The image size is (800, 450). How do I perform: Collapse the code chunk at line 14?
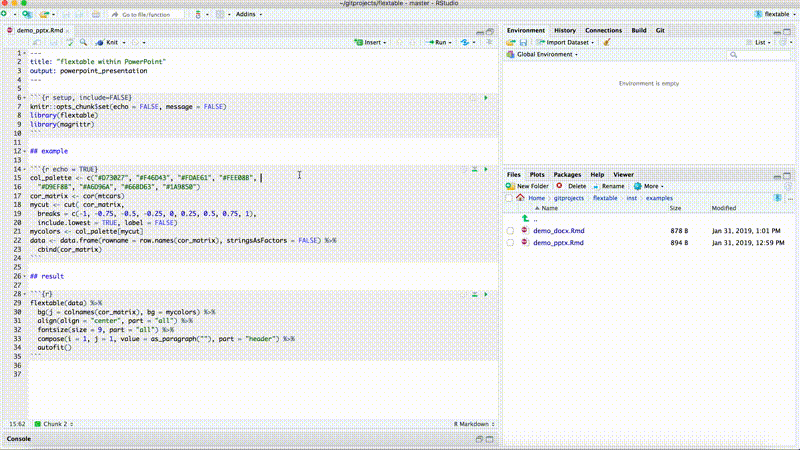pyautogui.click(x=24, y=169)
